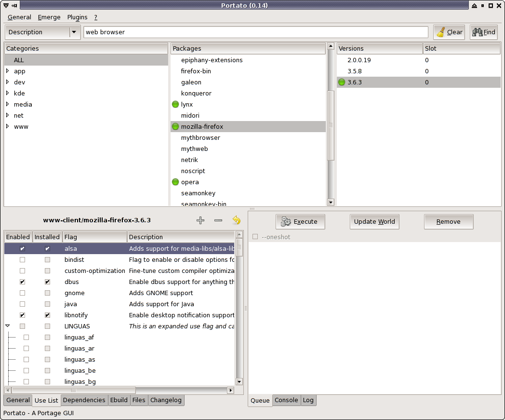Screen dimensions: 505x420
Task: Expand the media category
Action: pos(7,104)
